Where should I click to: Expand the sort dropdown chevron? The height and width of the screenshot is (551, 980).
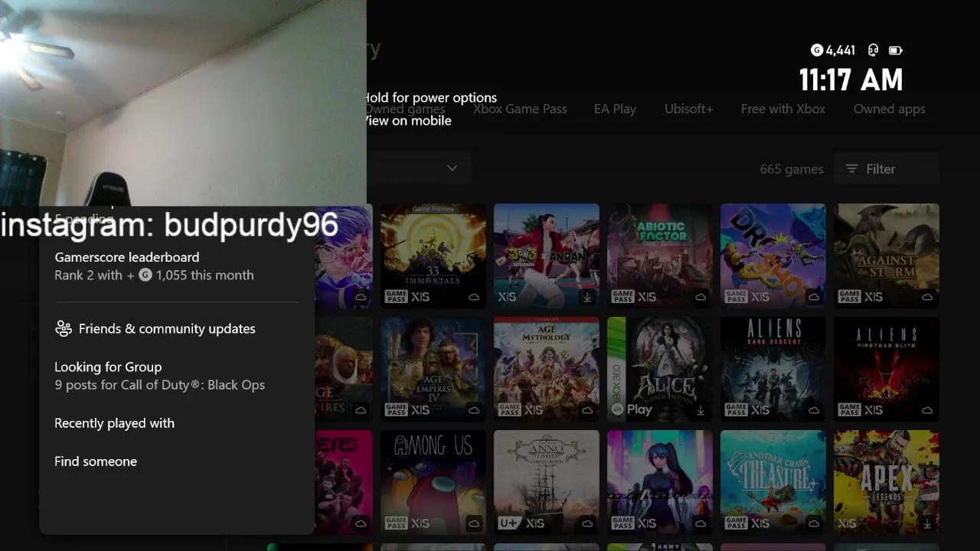coord(452,168)
